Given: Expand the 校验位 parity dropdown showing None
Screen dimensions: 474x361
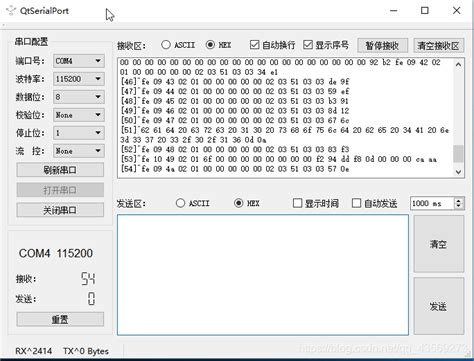Looking at the screenshot, I should click(x=79, y=115).
